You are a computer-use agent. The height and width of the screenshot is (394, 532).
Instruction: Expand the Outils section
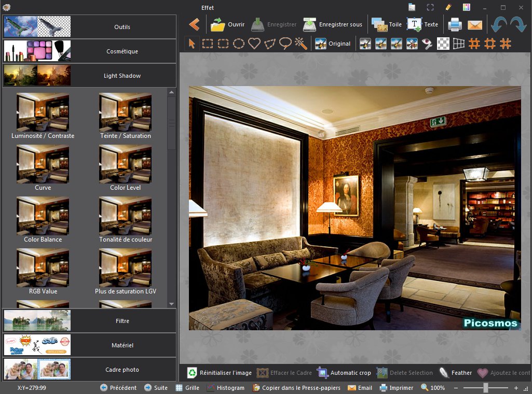[90, 27]
